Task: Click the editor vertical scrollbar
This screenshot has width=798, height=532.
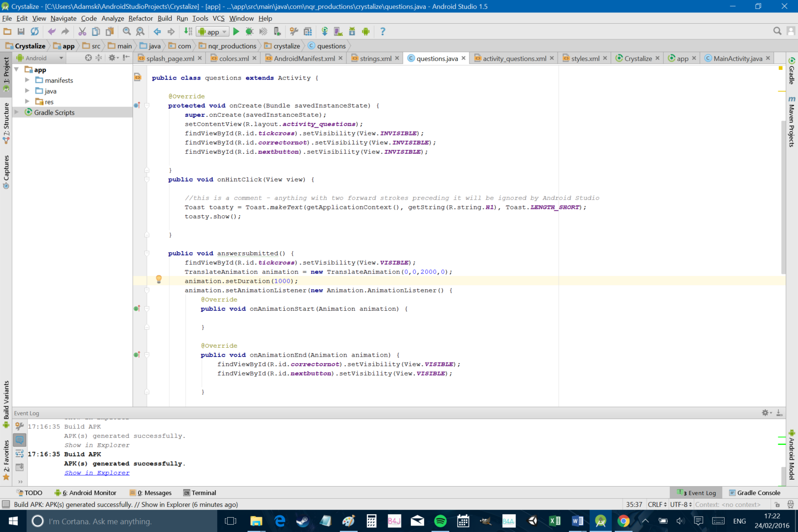Action: (783, 197)
